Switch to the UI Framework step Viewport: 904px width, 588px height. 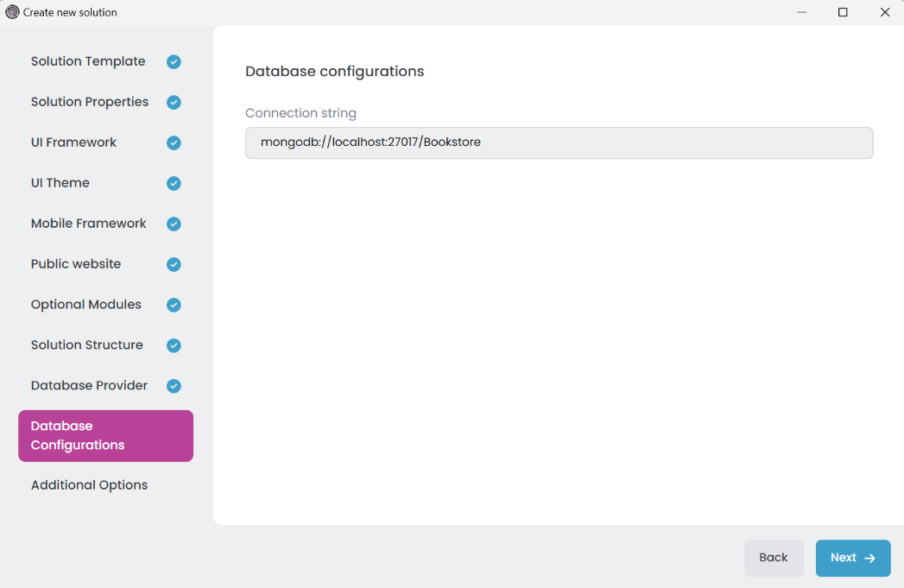click(73, 142)
